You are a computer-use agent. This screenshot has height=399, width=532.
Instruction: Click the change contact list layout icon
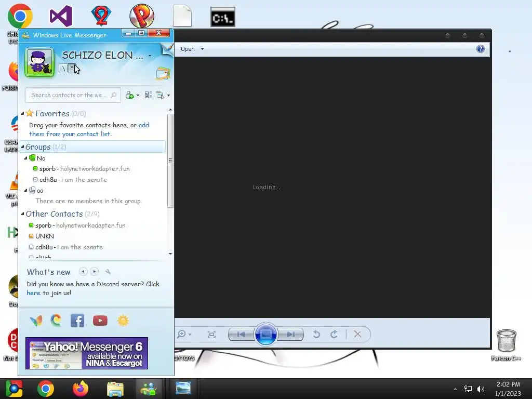click(148, 95)
